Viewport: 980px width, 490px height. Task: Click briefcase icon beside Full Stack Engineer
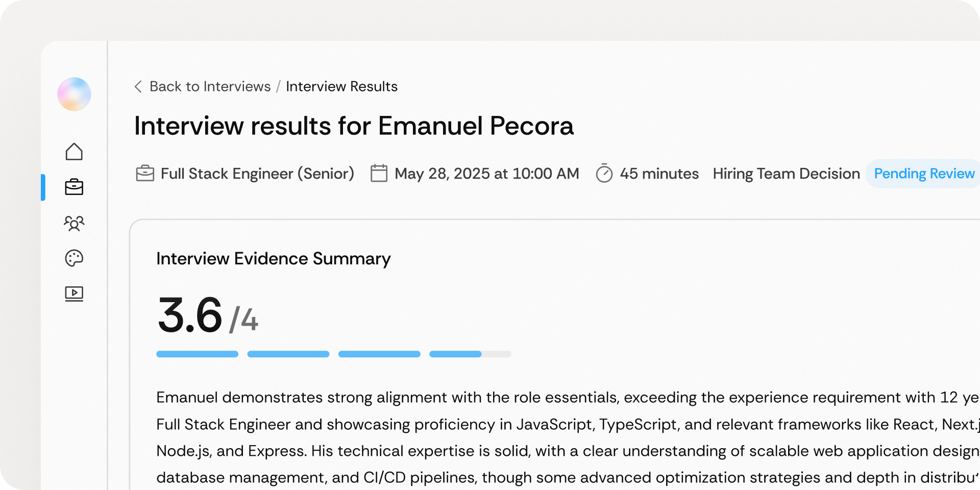click(145, 174)
